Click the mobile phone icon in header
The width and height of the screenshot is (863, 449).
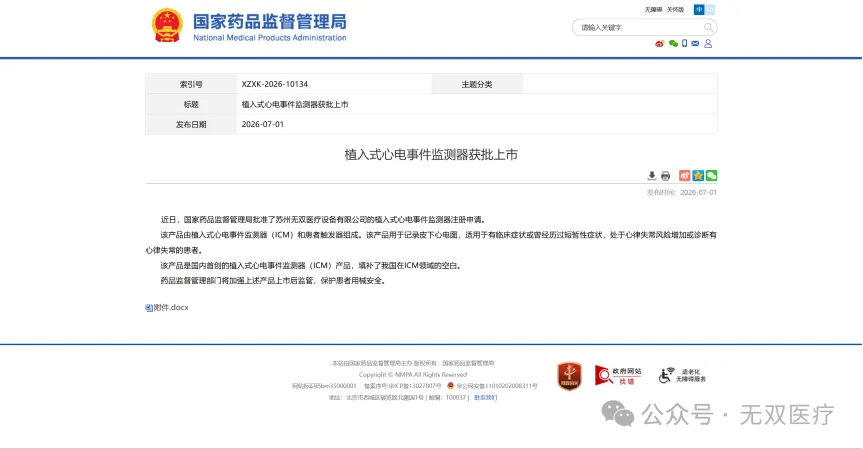(x=685, y=43)
